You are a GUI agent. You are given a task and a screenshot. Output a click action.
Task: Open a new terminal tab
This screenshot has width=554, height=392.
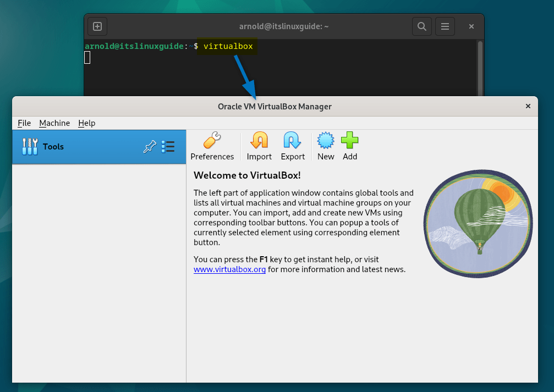coord(97,26)
